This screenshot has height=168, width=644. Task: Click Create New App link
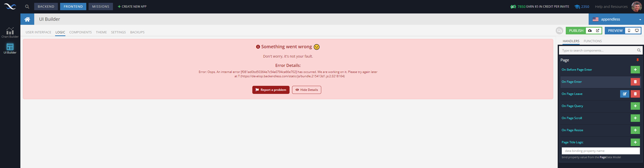[x=132, y=6]
